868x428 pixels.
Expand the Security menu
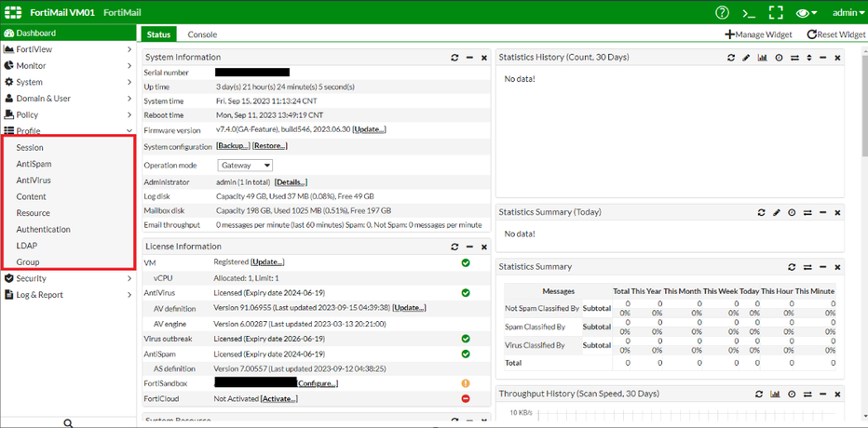[68, 279]
